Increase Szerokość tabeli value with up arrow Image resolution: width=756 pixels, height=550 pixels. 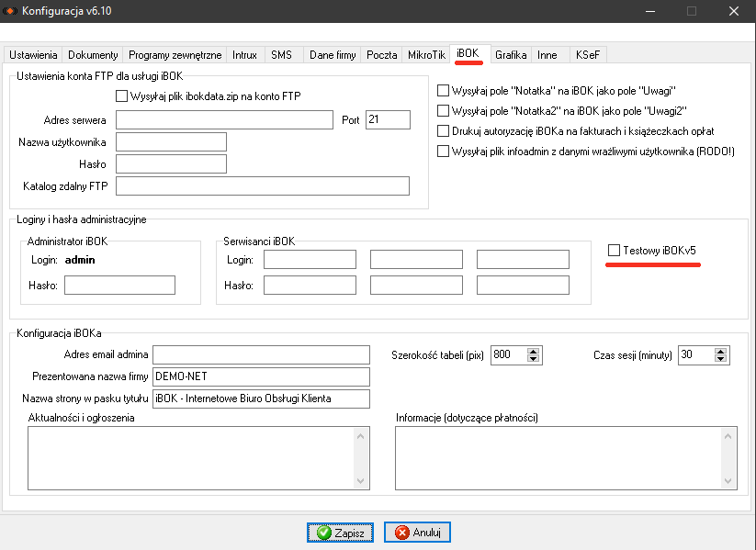coord(534,351)
